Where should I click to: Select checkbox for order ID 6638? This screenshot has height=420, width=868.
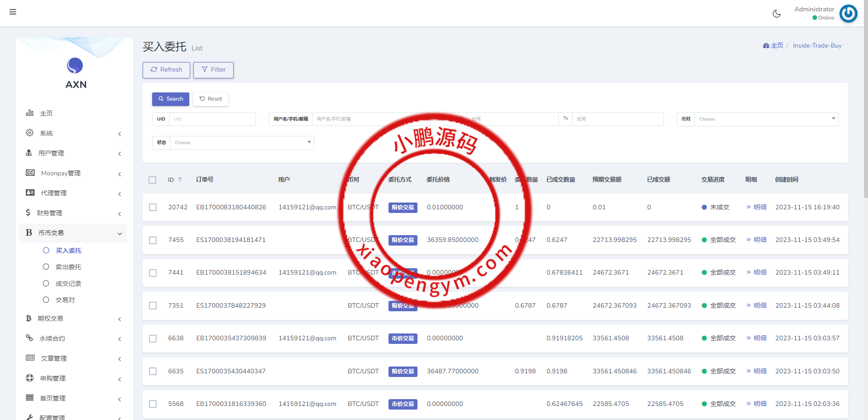(x=153, y=338)
